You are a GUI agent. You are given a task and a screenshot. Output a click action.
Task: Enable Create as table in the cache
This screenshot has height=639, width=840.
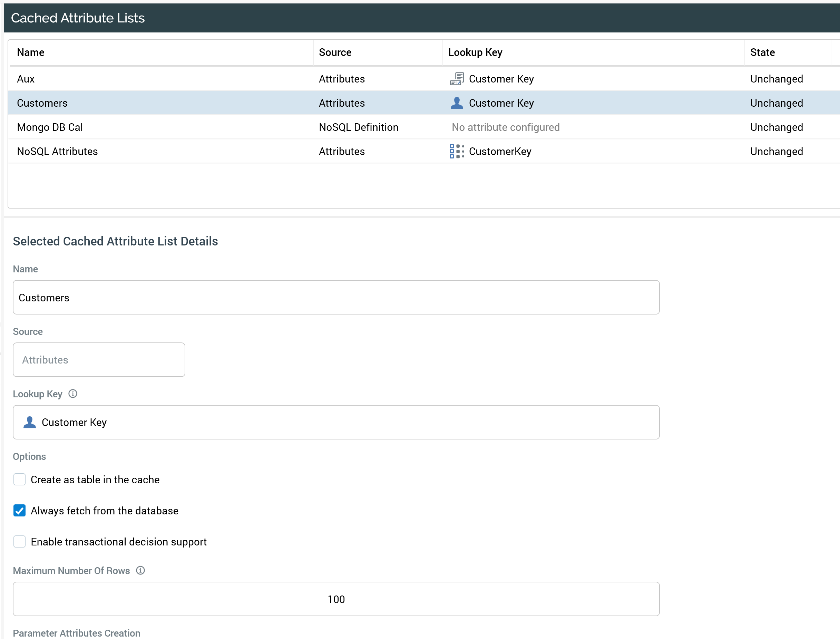19,479
